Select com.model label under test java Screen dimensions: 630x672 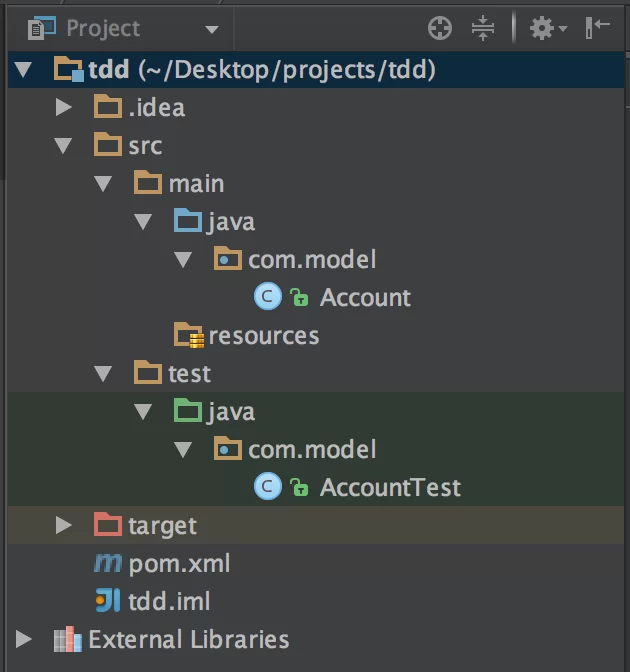tap(312, 449)
